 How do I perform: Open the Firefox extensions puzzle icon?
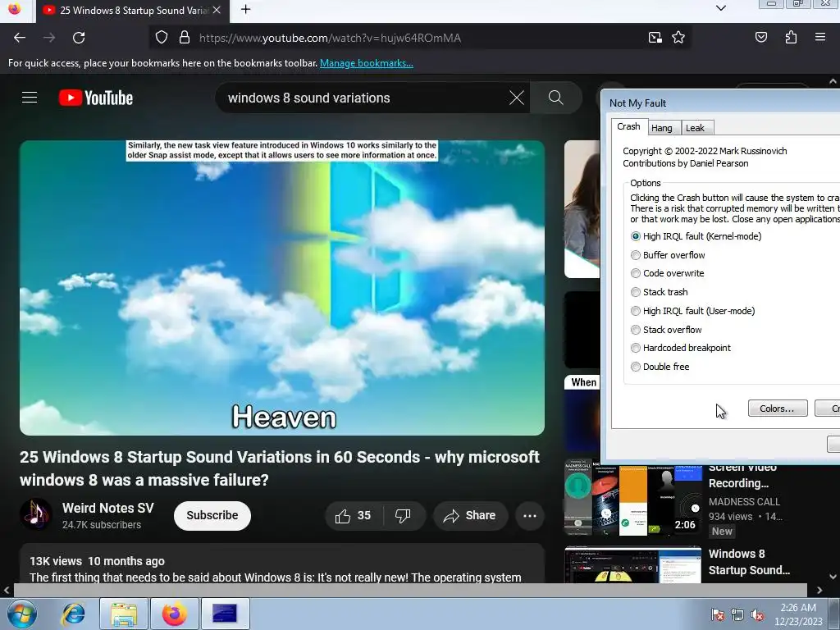(x=791, y=38)
